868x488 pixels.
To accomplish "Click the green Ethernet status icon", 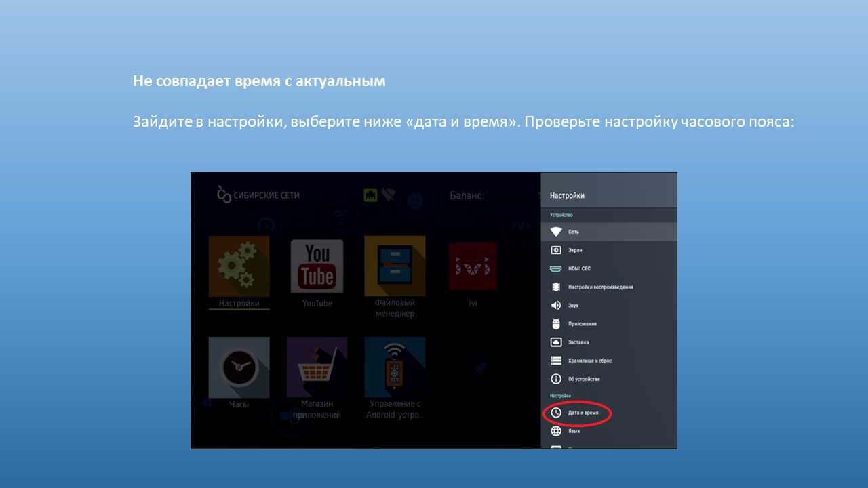I will 370,195.
